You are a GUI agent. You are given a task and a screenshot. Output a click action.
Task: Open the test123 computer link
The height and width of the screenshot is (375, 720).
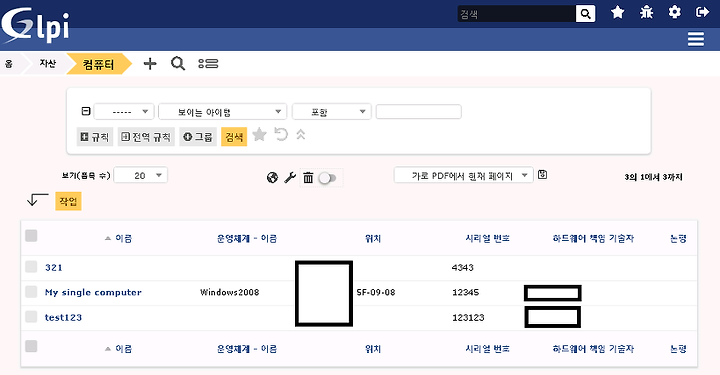pyautogui.click(x=63, y=317)
